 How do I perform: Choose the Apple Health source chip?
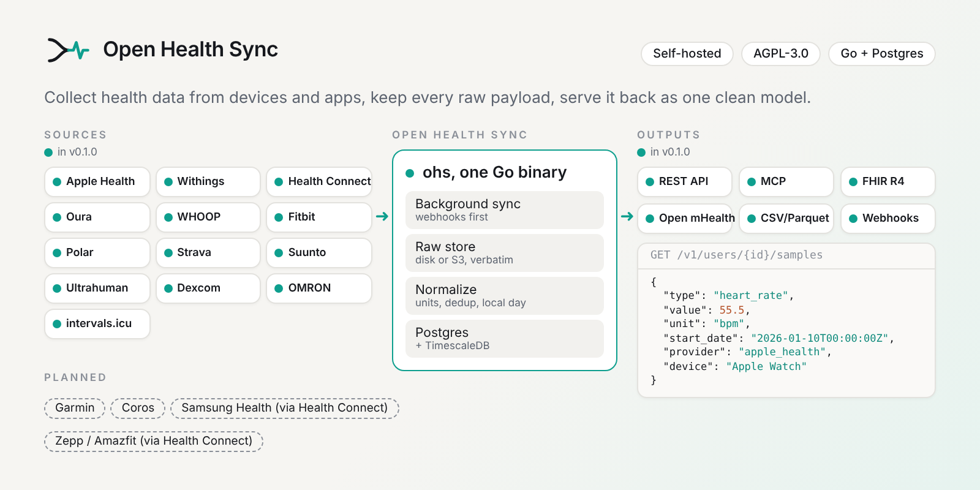coord(97,182)
